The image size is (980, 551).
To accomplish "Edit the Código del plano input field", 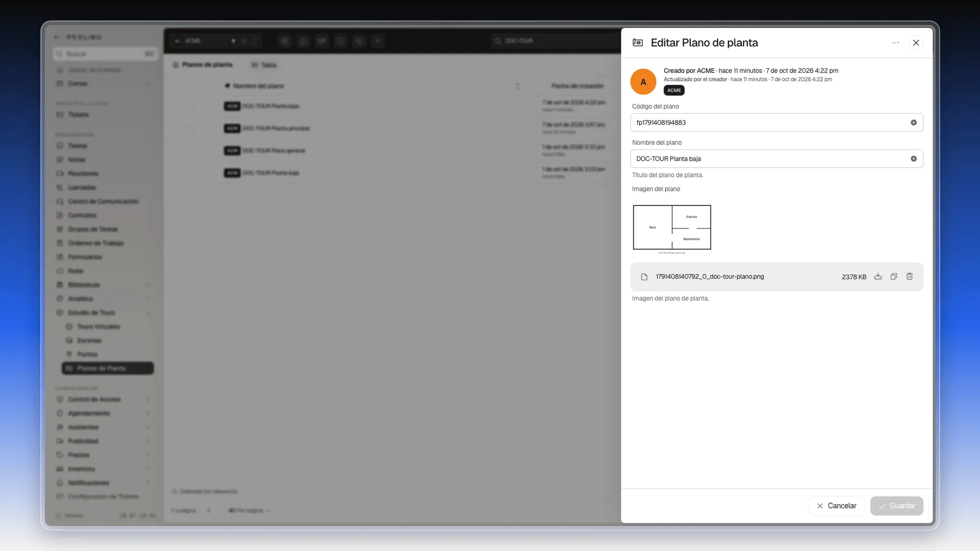I will [776, 122].
